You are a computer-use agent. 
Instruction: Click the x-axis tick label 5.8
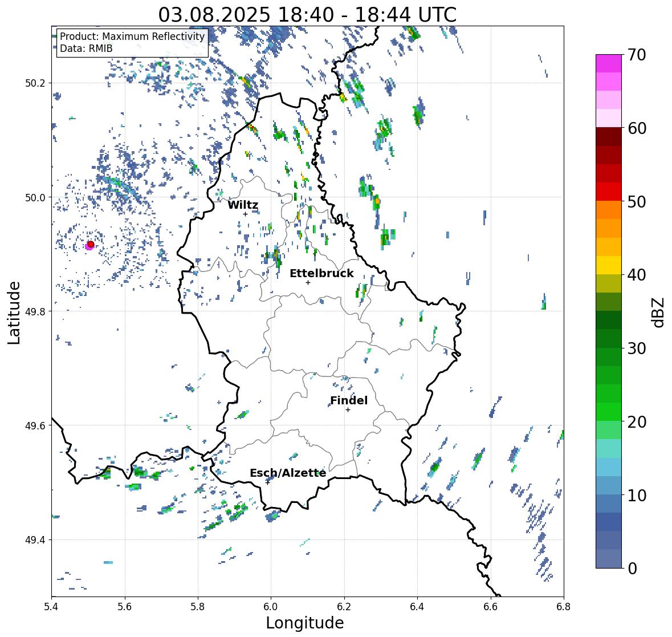[x=198, y=606]
